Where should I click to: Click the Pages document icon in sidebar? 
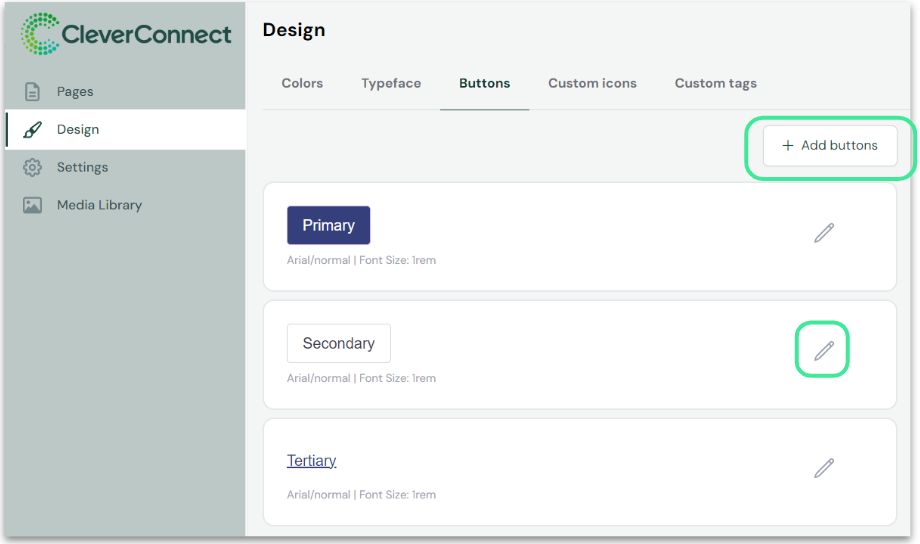(x=32, y=92)
